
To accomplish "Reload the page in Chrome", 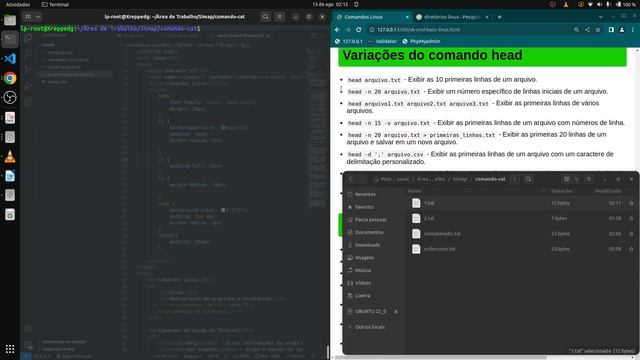I will [358, 29].
